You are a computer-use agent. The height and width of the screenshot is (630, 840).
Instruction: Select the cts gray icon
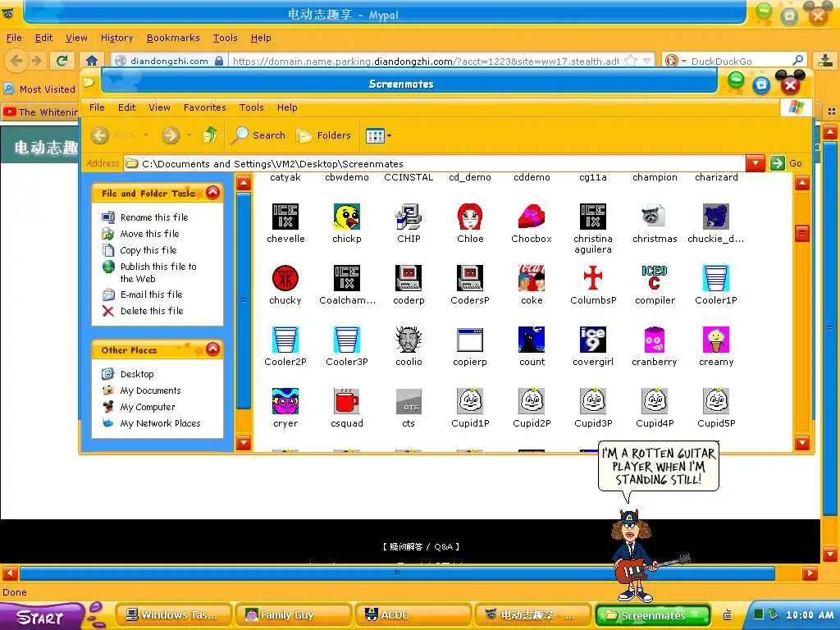[409, 401]
